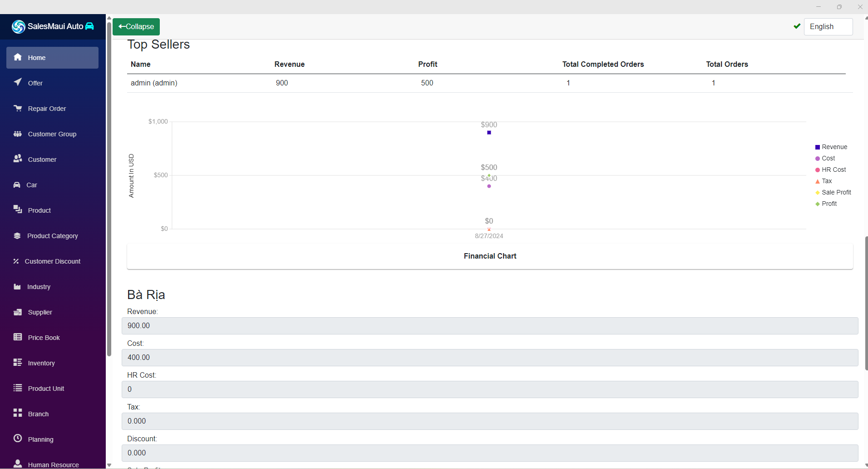The height and width of the screenshot is (469, 868).
Task: Click the Planning clock icon
Action: coord(18,439)
